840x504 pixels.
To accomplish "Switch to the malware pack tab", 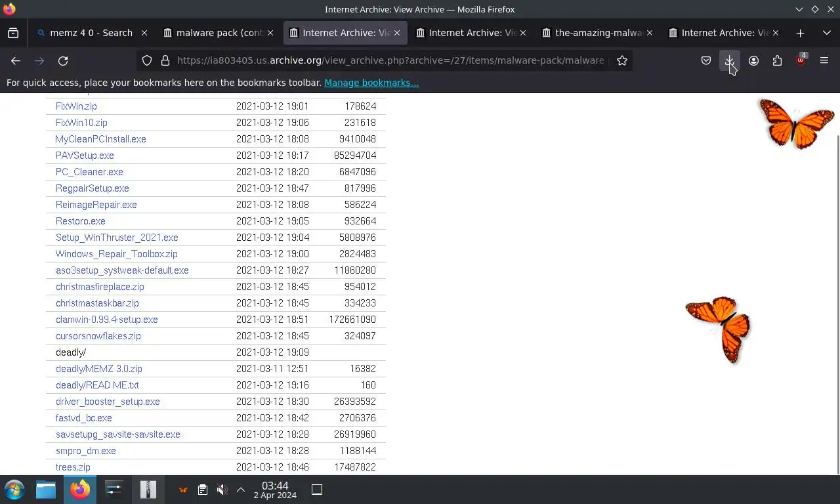I will (x=218, y=33).
